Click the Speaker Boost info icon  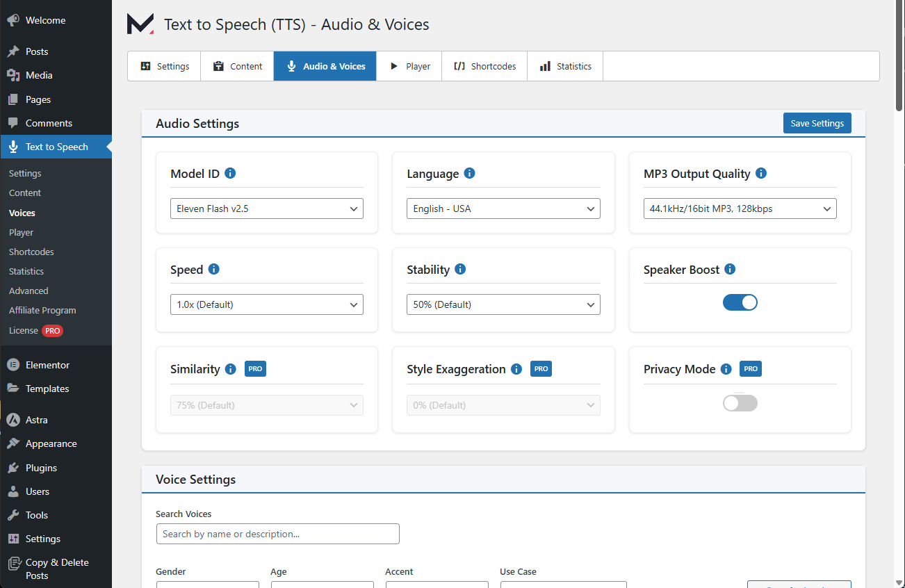[730, 269]
